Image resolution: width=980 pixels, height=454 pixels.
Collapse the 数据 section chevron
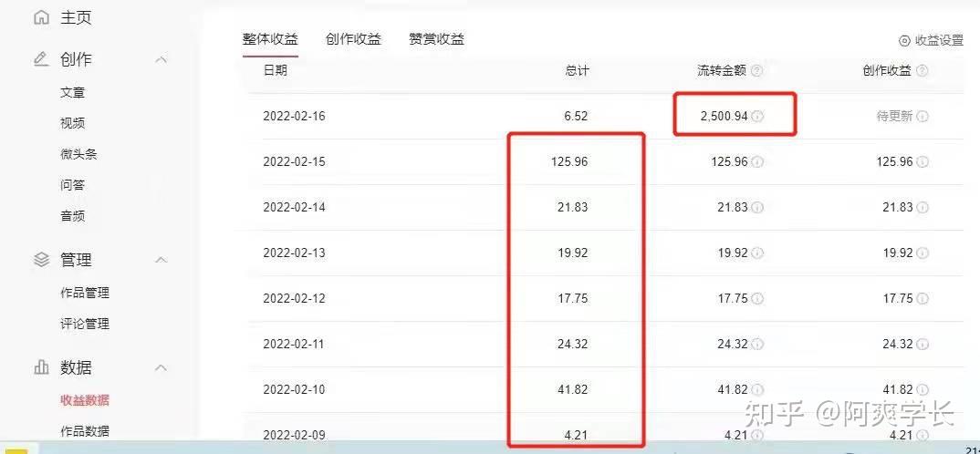click(x=162, y=367)
